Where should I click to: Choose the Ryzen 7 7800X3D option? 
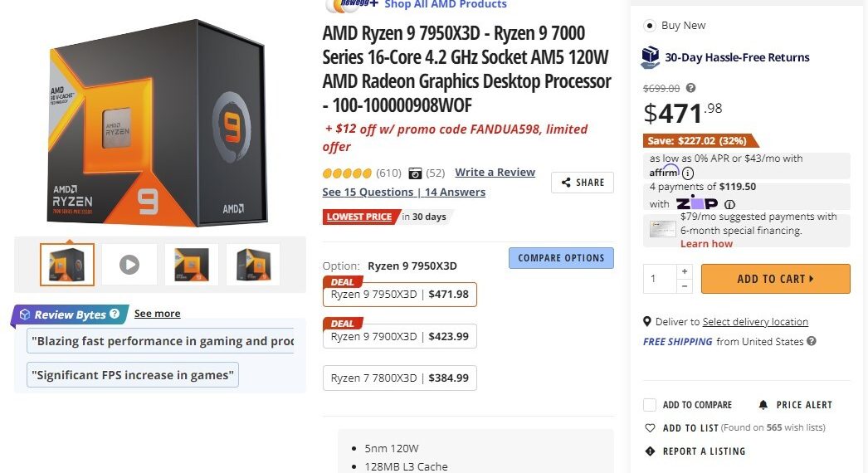(400, 378)
